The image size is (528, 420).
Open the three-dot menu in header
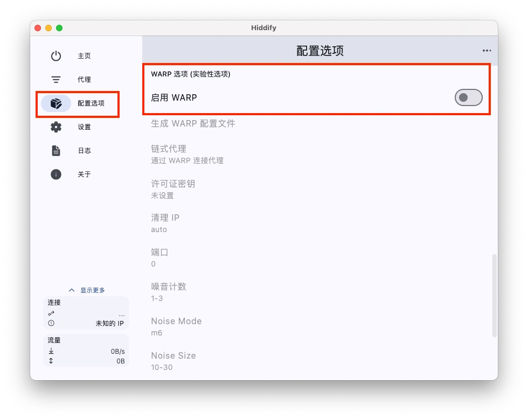click(x=487, y=51)
